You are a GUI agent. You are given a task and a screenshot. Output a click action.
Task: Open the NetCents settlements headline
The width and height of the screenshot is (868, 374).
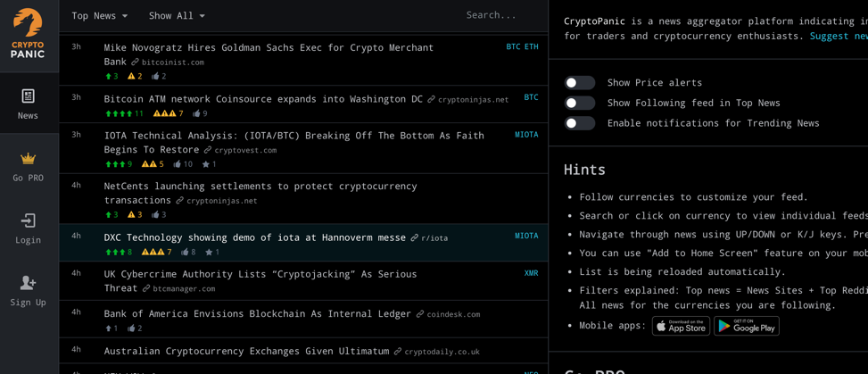coord(260,187)
